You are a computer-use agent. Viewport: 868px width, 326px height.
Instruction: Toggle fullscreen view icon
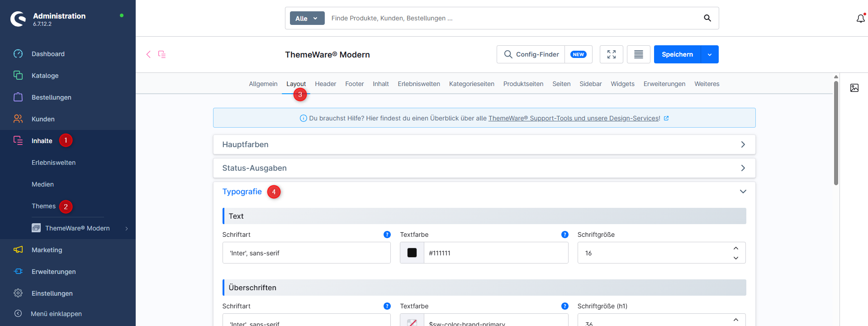(x=612, y=54)
